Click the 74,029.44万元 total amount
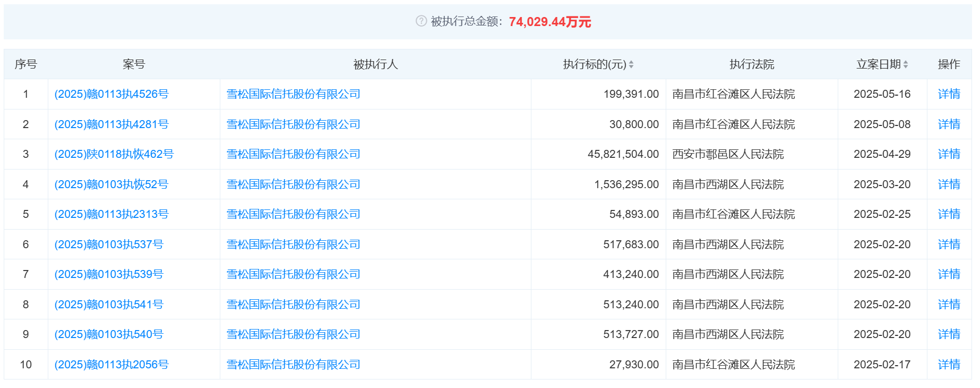The image size is (980, 388). pyautogui.click(x=550, y=22)
